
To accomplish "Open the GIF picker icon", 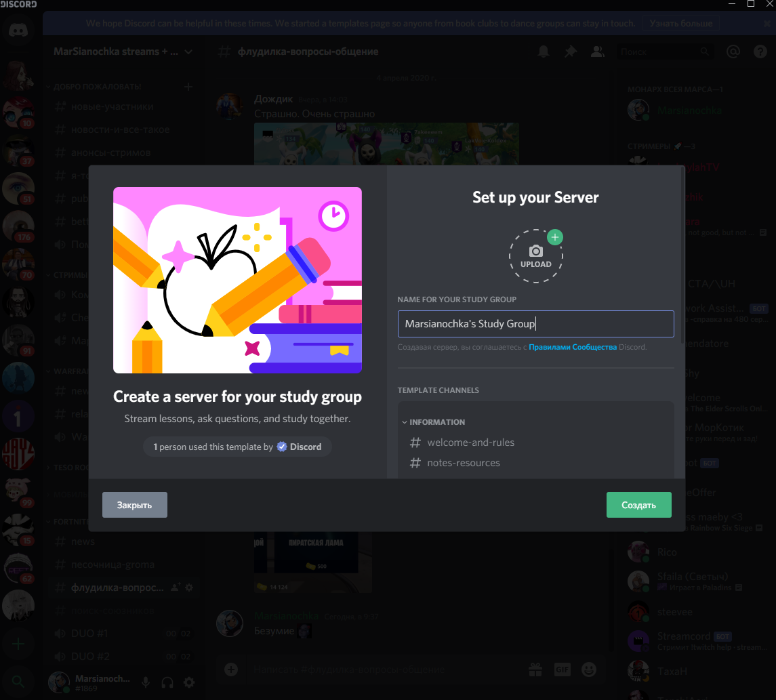I will tap(562, 670).
